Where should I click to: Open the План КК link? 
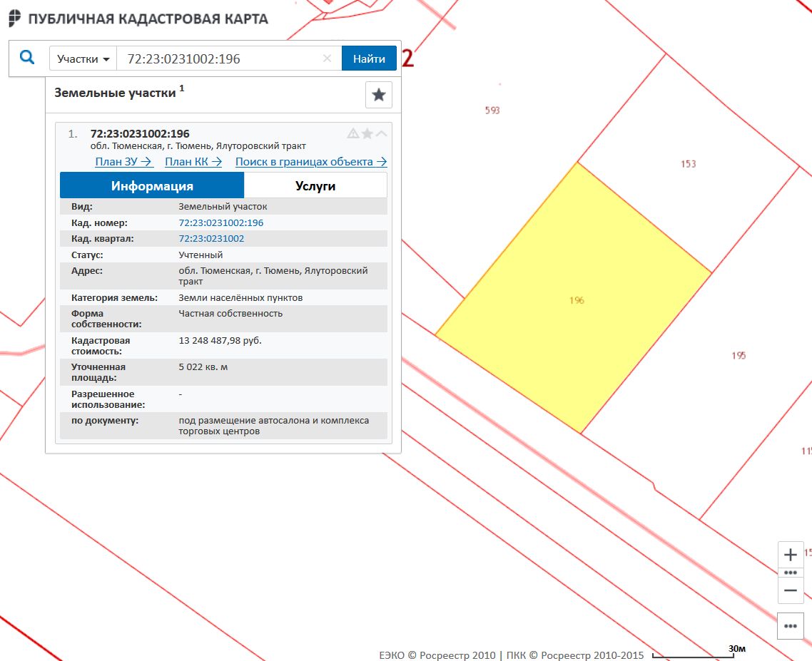(193, 161)
